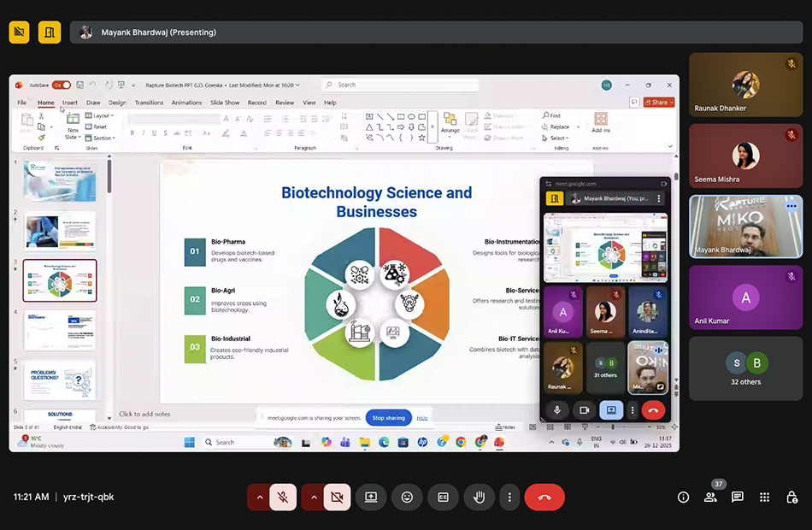This screenshot has width=812, height=530.
Task: Open the emoji reaction picker
Action: coord(408,497)
